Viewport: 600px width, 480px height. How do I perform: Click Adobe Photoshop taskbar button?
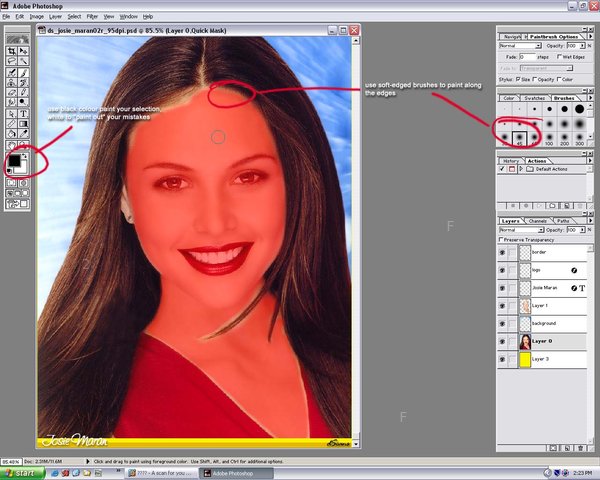click(236, 473)
